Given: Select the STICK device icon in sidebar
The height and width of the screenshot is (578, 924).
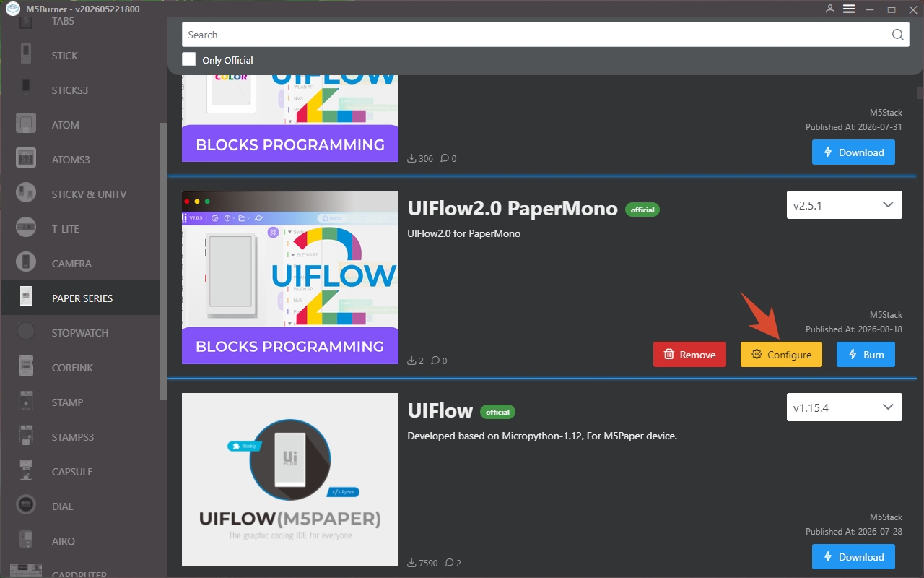Looking at the screenshot, I should pos(26,55).
